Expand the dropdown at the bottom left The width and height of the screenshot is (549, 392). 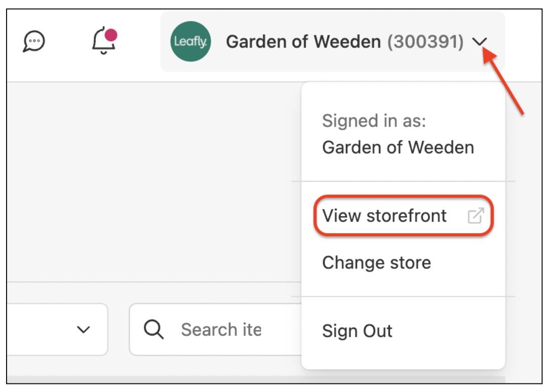tap(83, 329)
